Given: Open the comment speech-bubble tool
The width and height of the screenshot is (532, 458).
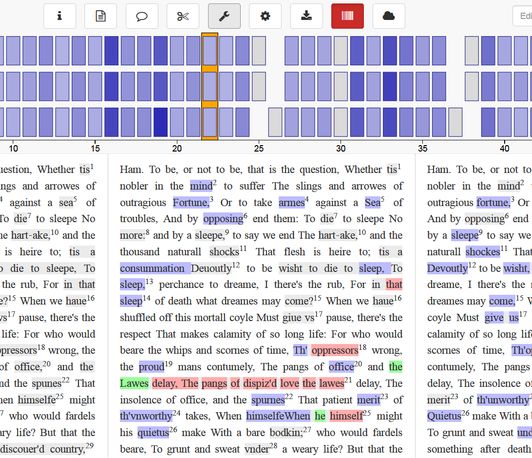Looking at the screenshot, I should click(x=142, y=16).
